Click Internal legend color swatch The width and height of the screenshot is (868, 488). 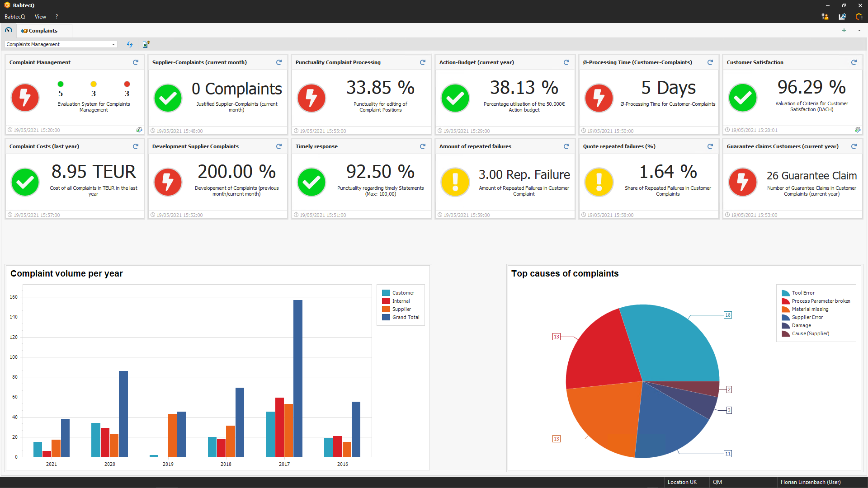(x=386, y=301)
